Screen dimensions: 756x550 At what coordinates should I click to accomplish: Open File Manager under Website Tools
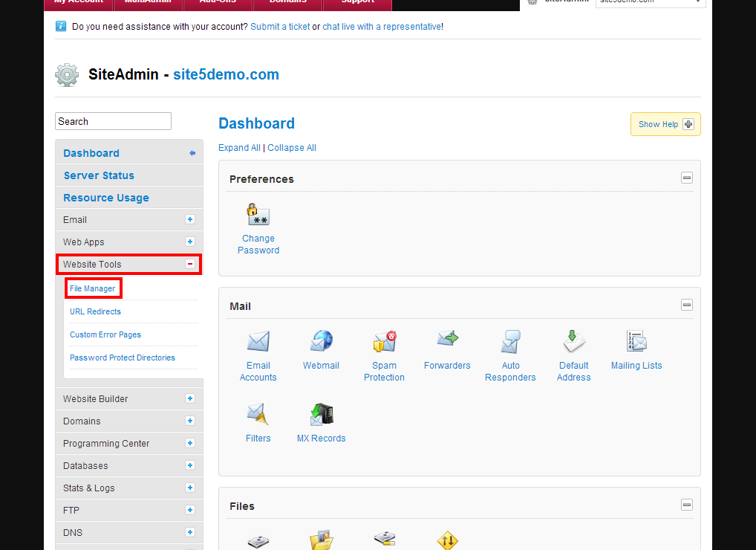(93, 288)
